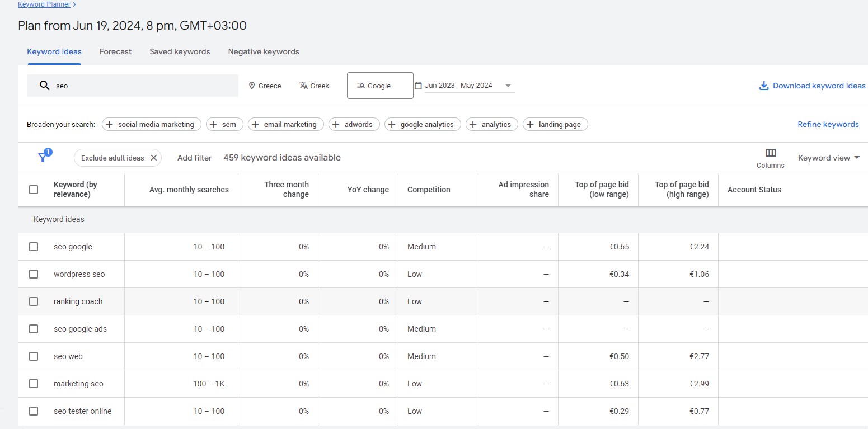The image size is (868, 429).
Task: Remove the Exclude adult ideas filter
Action: point(153,158)
